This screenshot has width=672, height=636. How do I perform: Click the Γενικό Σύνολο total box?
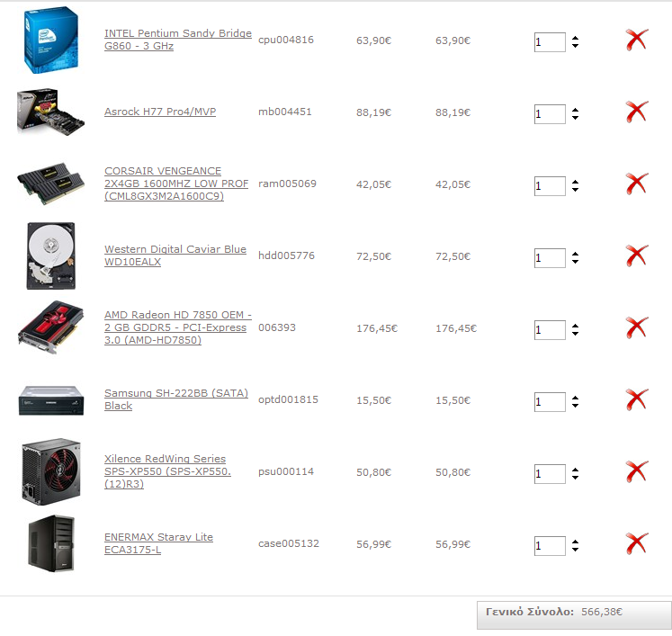[x=574, y=615]
